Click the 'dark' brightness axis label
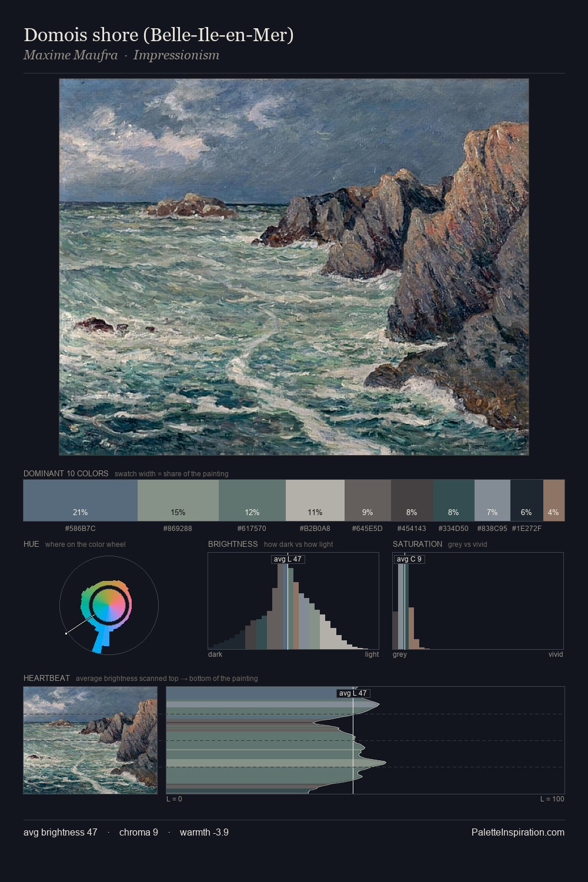 [215, 654]
